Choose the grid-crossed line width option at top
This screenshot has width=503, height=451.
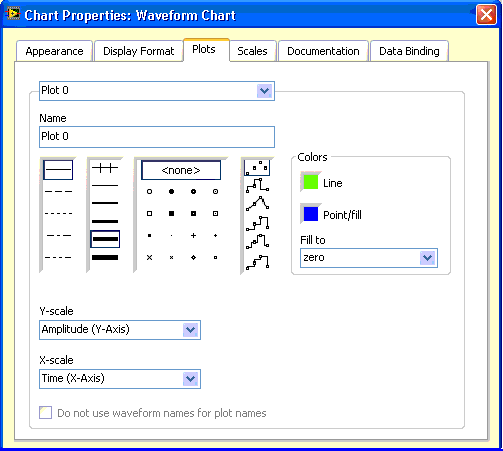105,168
